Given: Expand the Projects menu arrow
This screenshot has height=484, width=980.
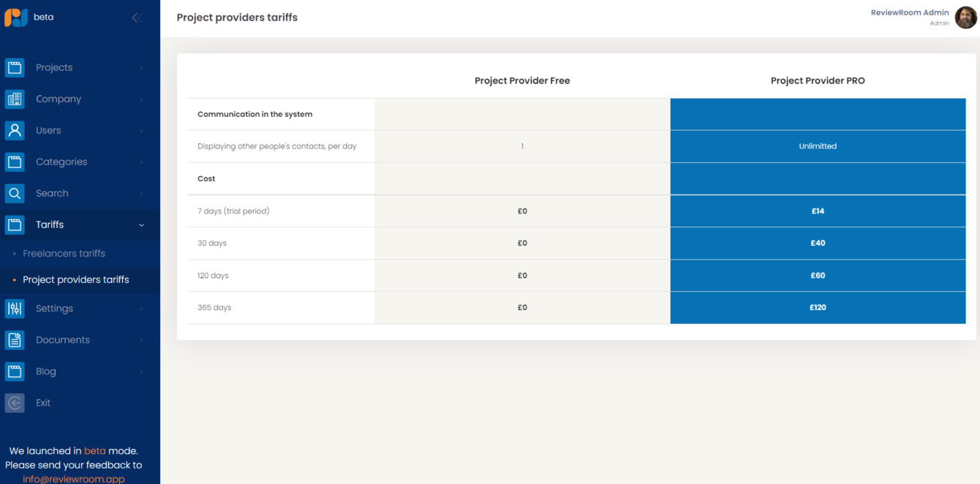Looking at the screenshot, I should (141, 68).
